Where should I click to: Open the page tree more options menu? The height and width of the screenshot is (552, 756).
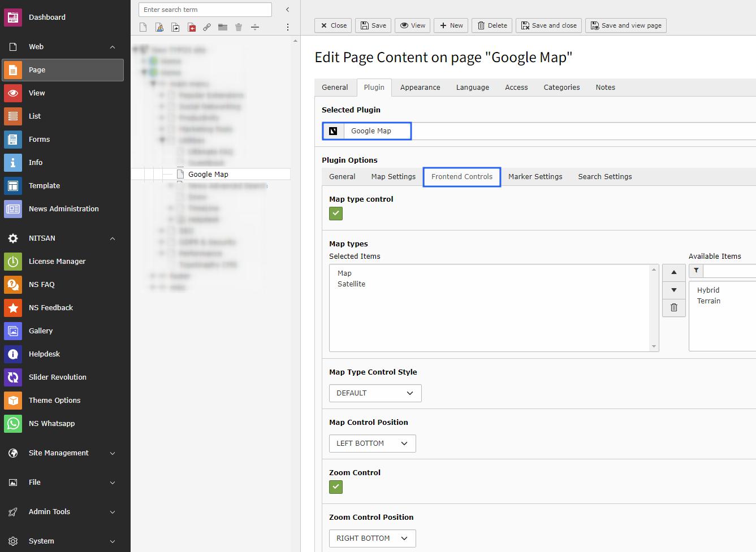point(287,27)
